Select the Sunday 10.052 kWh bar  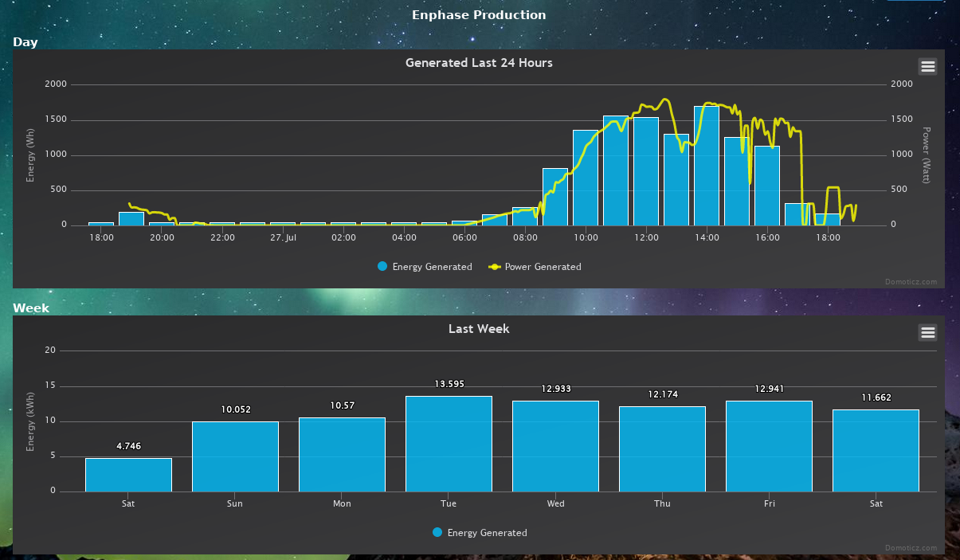235,456
